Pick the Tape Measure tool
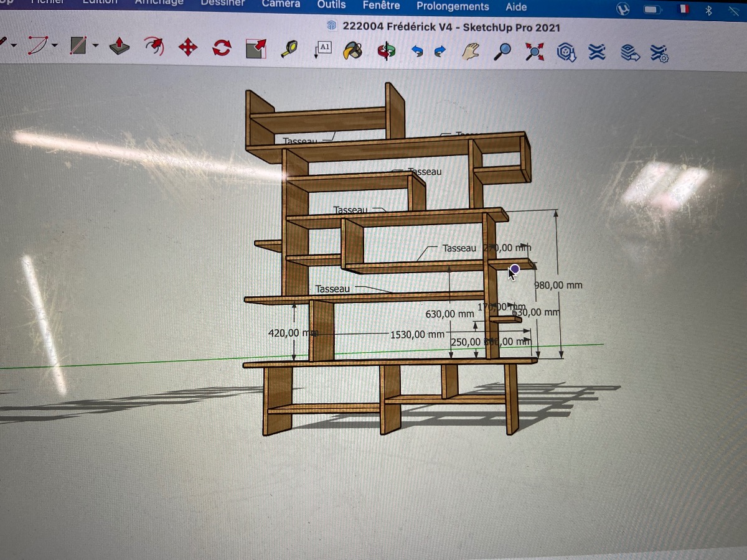747x560 pixels. [289, 49]
